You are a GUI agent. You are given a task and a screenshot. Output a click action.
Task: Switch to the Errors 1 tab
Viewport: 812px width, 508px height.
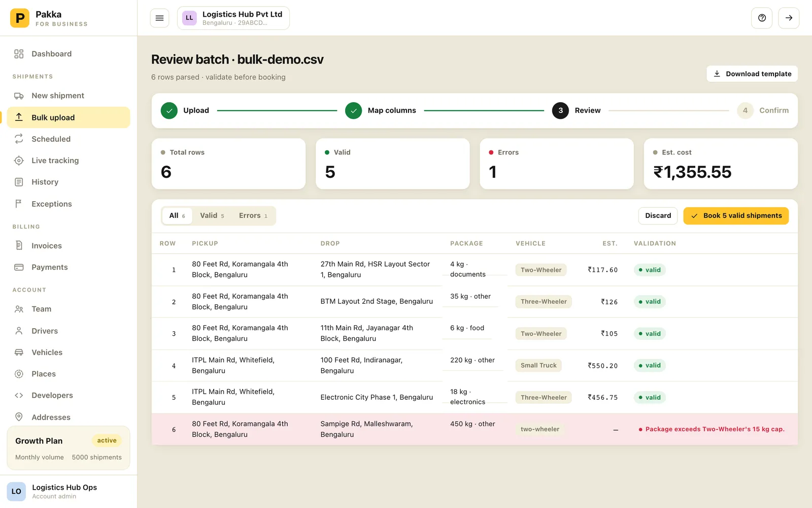pyautogui.click(x=253, y=216)
